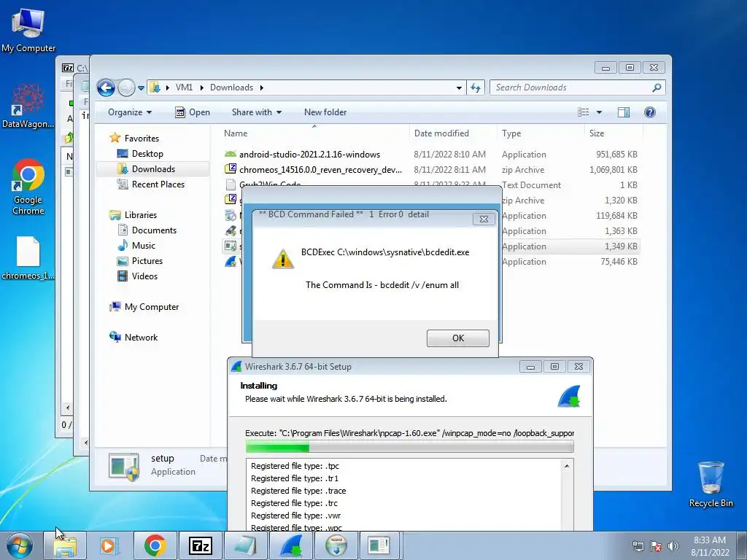The height and width of the screenshot is (560, 747).
Task: Open My Computer desktop icon
Action: click(x=28, y=30)
